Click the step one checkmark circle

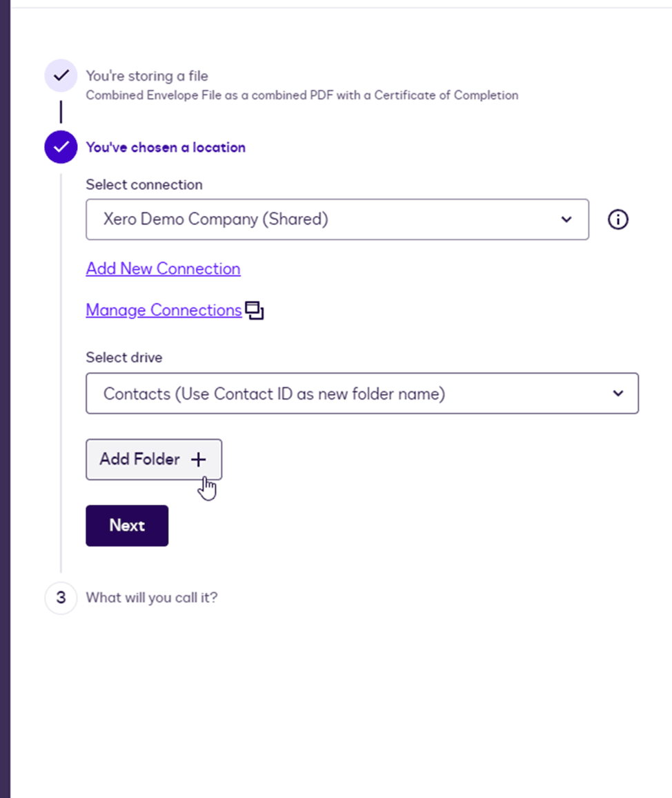pyautogui.click(x=61, y=76)
